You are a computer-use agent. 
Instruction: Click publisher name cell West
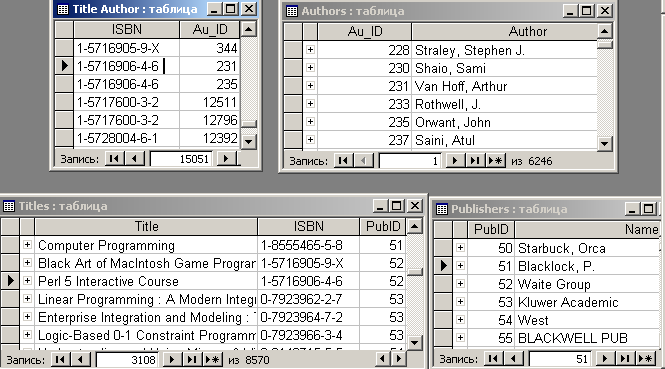(x=587, y=320)
